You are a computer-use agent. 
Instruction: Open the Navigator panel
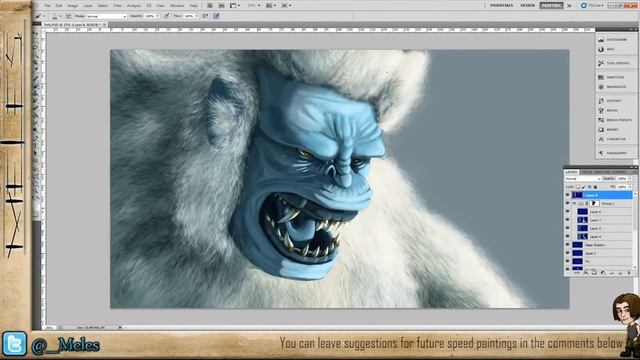tap(612, 87)
